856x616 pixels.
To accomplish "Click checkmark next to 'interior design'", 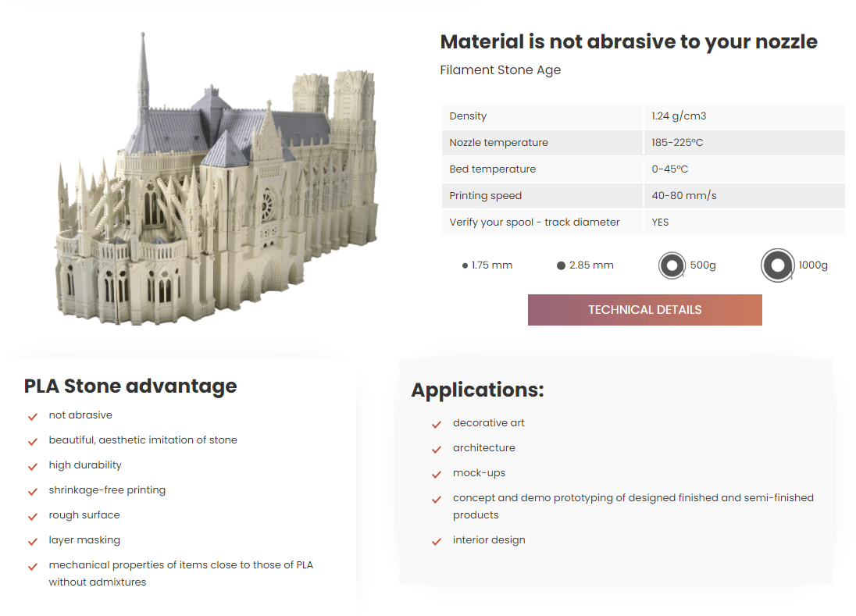I will pos(437,541).
